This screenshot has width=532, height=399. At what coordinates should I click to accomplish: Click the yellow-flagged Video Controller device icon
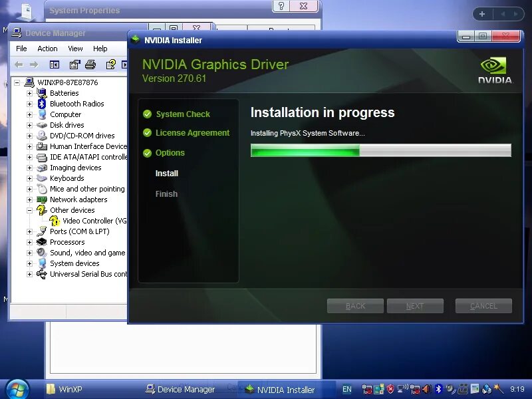pyautogui.click(x=55, y=221)
